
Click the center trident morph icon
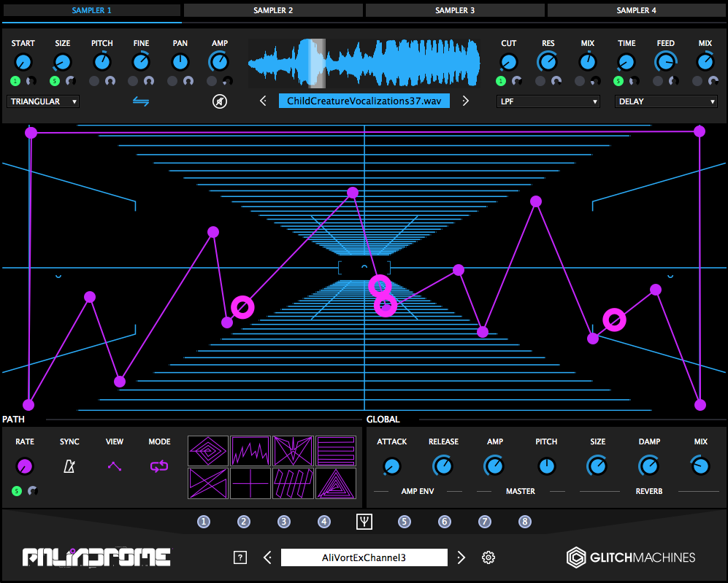pos(364,521)
